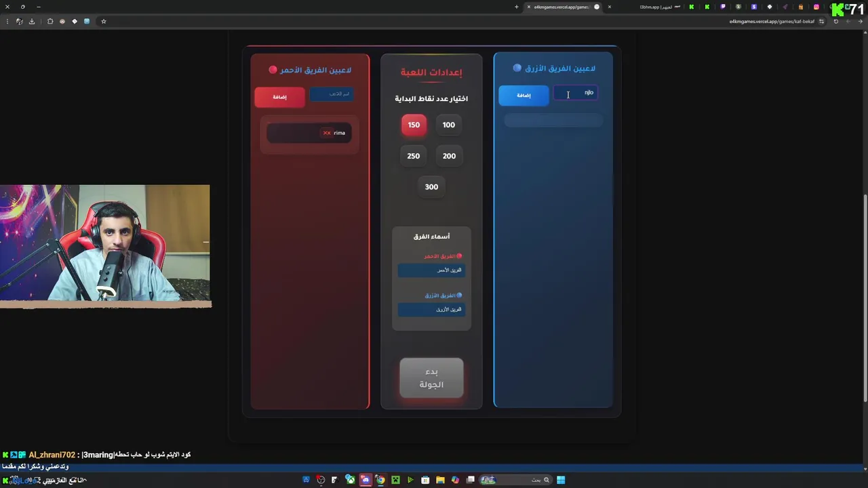Focus the red team player name field
Viewport: 868px width, 488px height.
[332, 94]
